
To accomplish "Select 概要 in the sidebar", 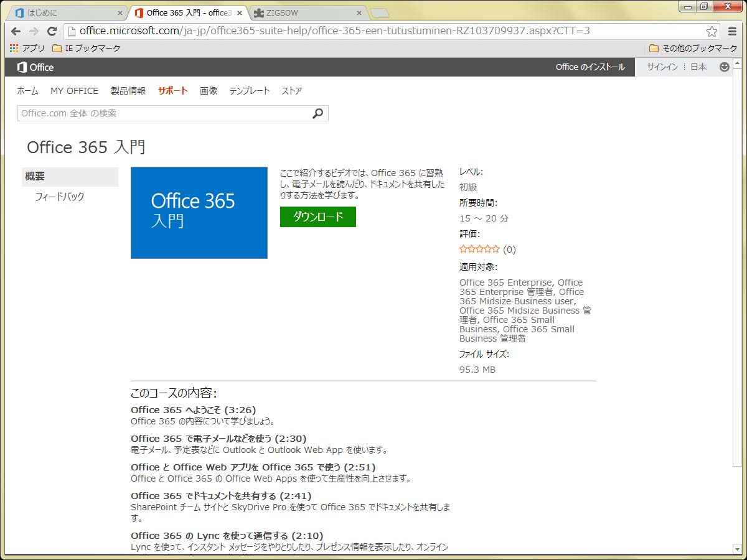I will tap(70, 176).
